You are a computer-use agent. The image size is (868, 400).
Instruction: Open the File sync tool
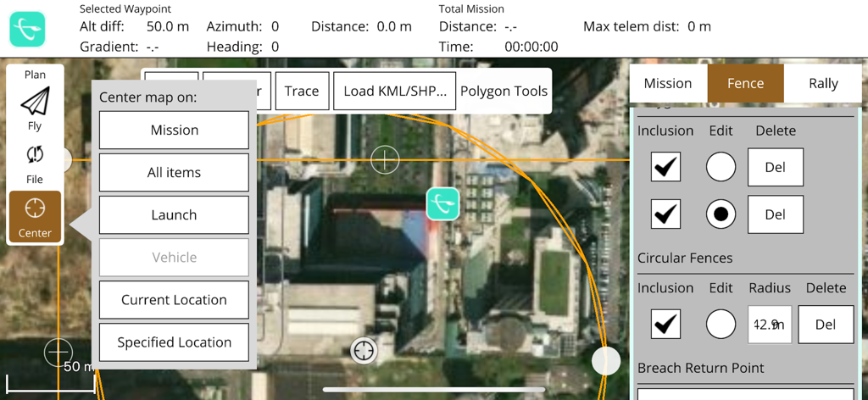tap(35, 164)
